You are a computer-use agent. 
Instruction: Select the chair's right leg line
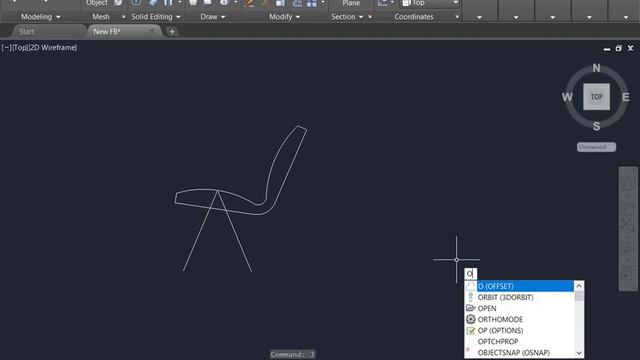[x=235, y=231]
